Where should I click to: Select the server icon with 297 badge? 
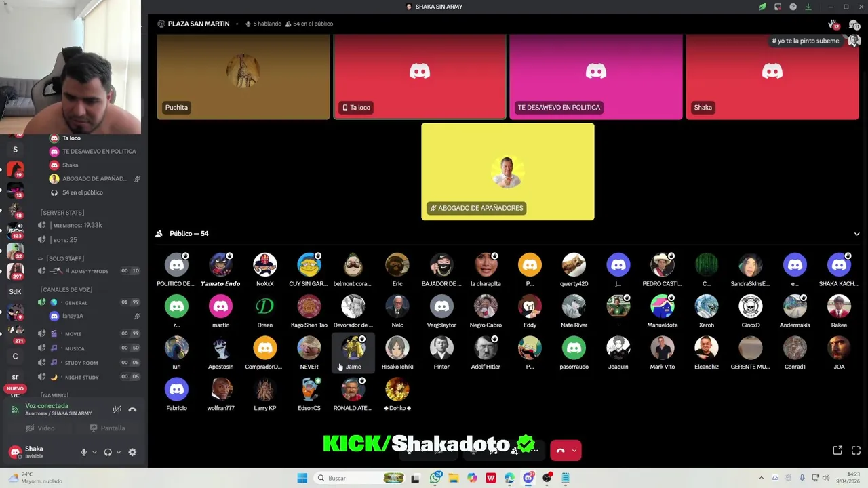[15, 271]
